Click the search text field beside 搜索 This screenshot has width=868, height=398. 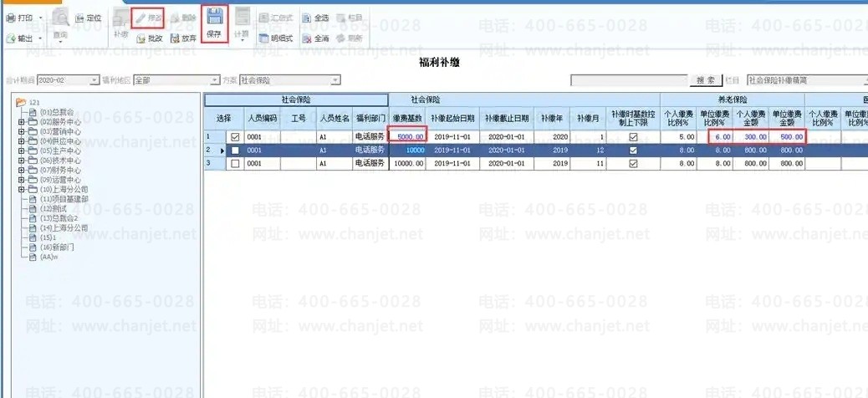click(x=629, y=81)
